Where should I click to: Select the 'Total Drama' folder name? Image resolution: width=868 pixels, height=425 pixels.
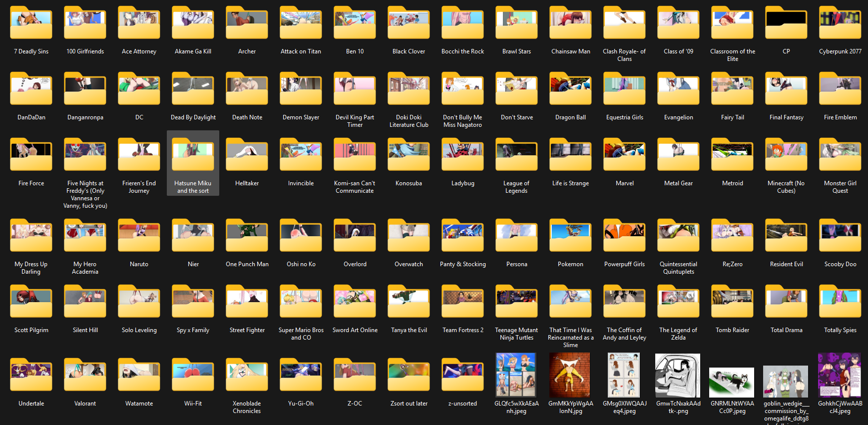tap(786, 330)
